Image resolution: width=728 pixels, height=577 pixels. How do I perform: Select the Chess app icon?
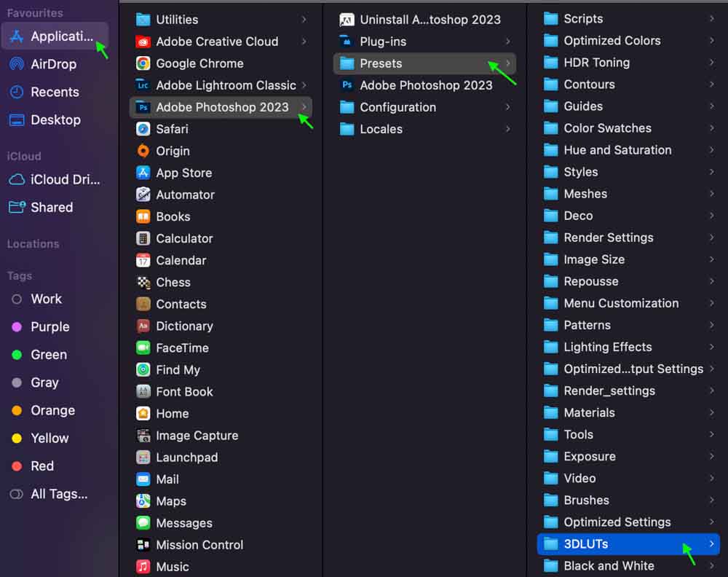pos(143,282)
